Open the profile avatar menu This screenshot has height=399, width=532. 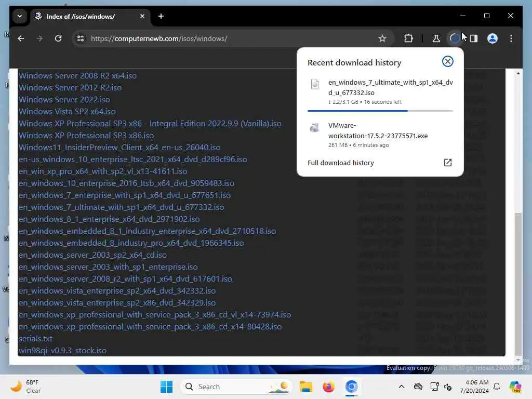(493, 38)
